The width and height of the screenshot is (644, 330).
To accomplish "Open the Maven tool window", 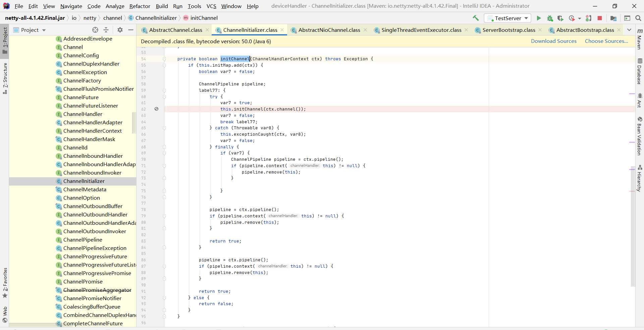I will [x=640, y=39].
